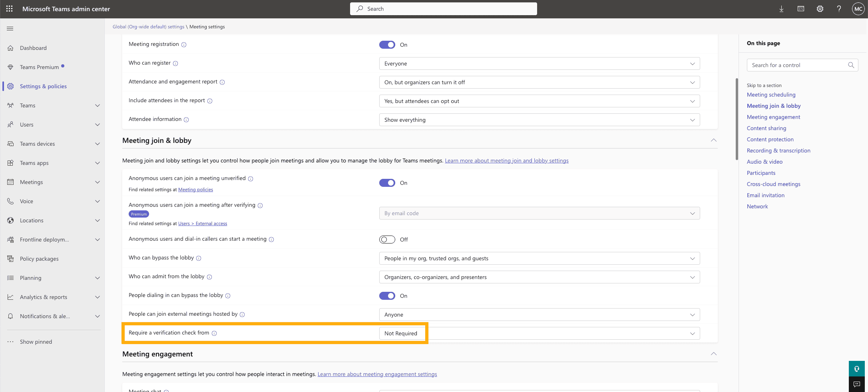868x392 pixels.
Task: Click info icon beside Require a verification check from
Action: click(x=214, y=333)
